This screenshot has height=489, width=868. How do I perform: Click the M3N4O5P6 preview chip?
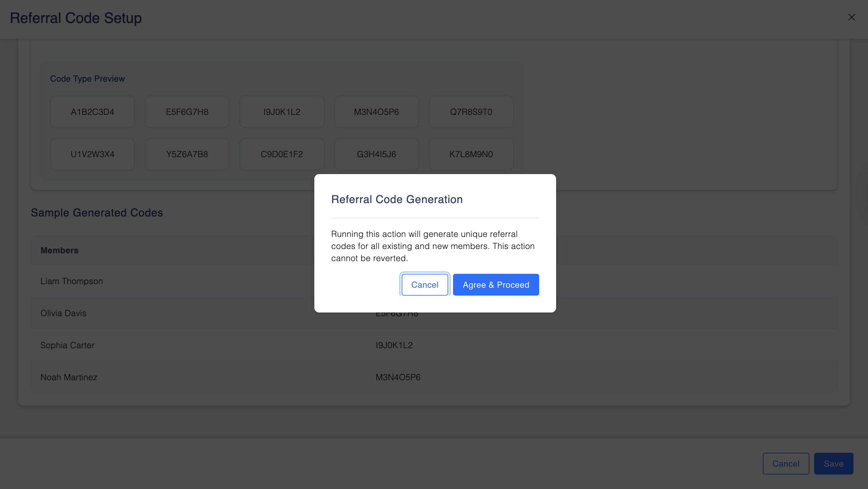click(x=376, y=112)
